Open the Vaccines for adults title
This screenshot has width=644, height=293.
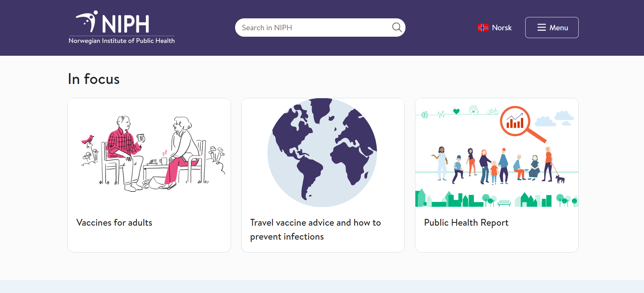114,223
